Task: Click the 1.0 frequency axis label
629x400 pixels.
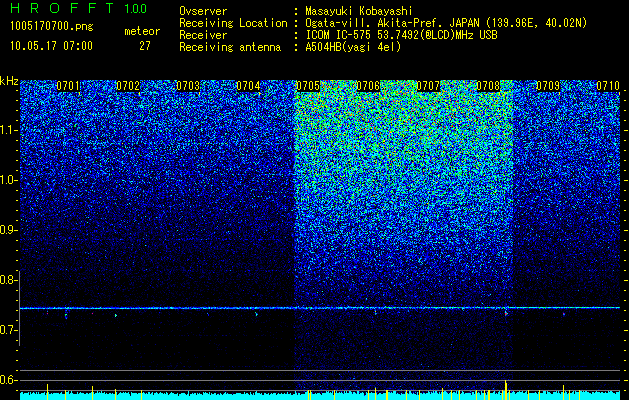Action: tap(8, 180)
